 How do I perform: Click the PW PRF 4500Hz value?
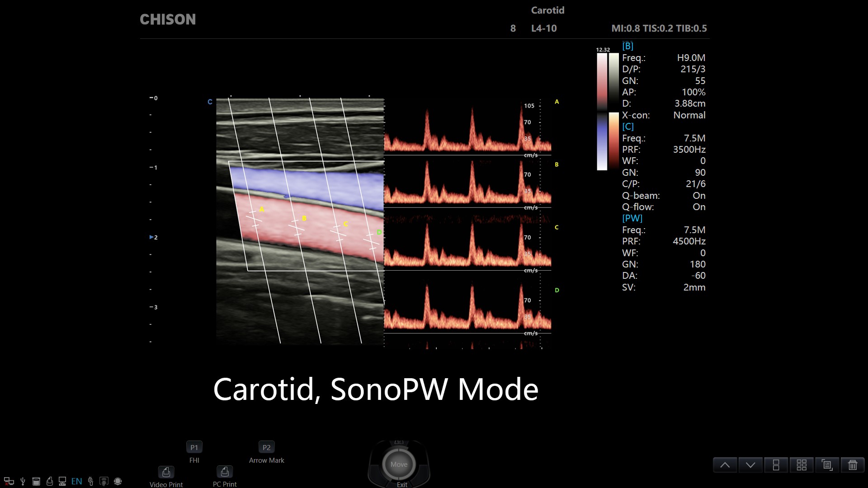tap(689, 241)
